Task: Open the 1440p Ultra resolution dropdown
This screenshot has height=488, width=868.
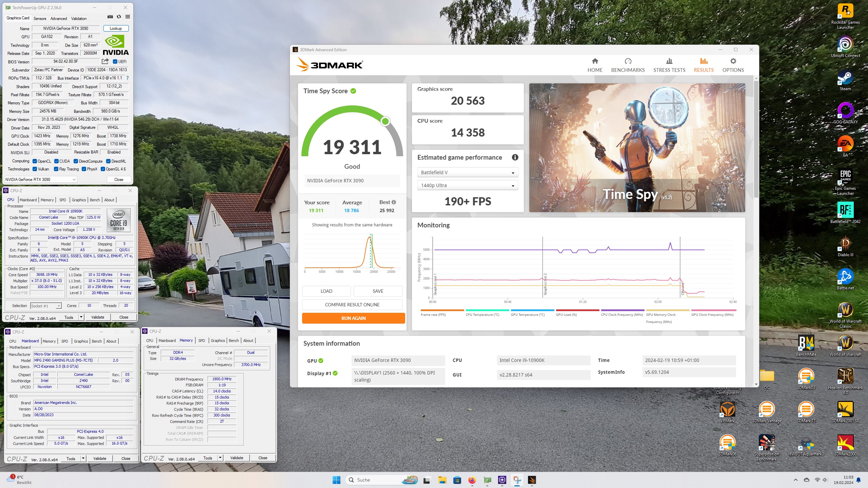Action: pos(468,185)
